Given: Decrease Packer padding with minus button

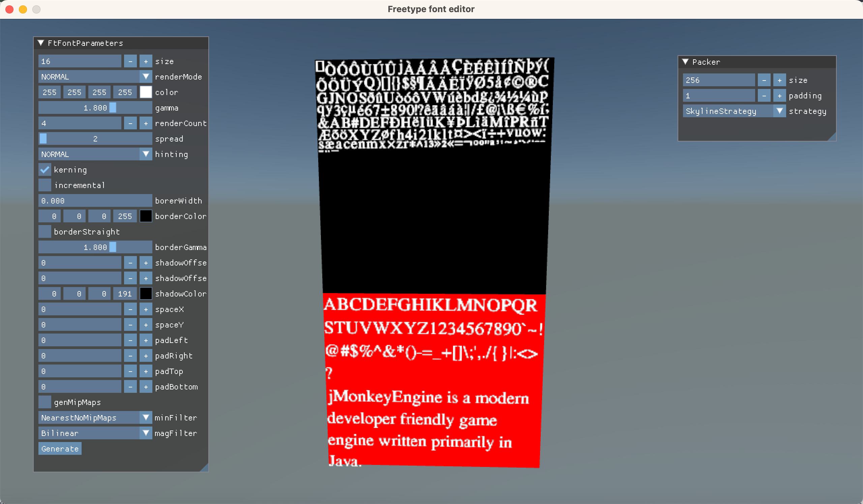Looking at the screenshot, I should click(764, 96).
